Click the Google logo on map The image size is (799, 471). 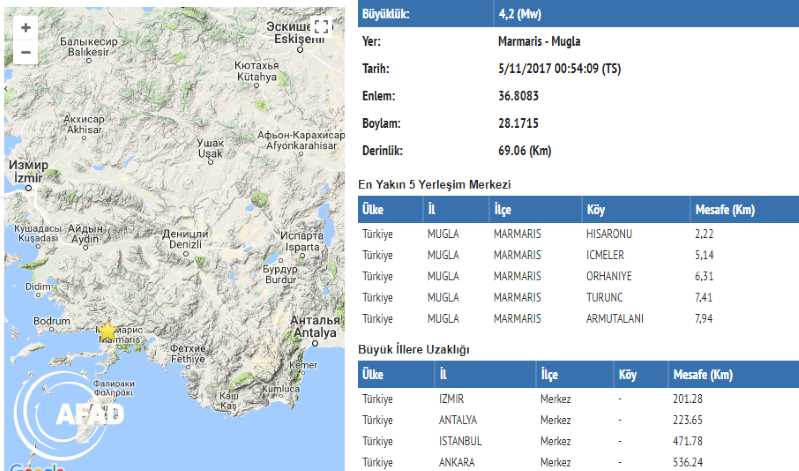tap(40, 466)
